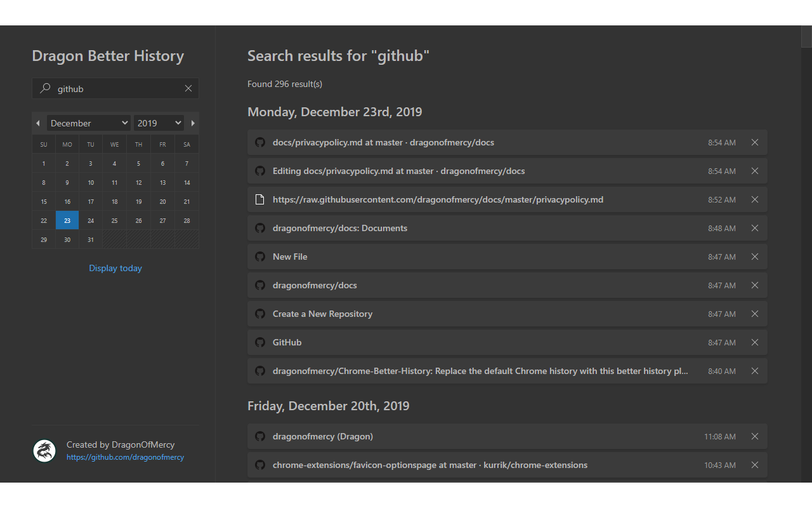Open 'Editing docs/privacypolicy.md' history entry
The width and height of the screenshot is (812, 508).
click(398, 171)
